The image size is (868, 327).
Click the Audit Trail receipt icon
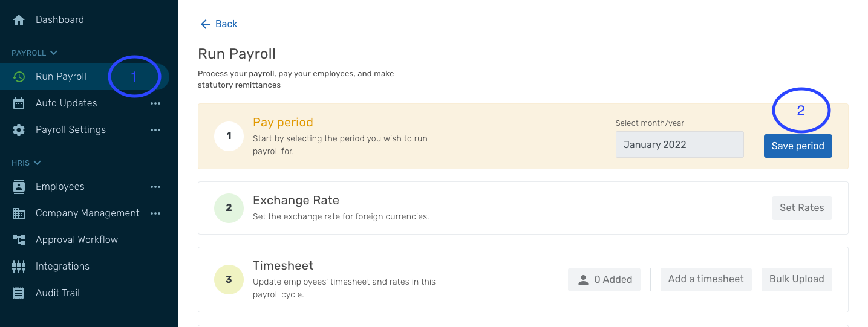pyautogui.click(x=19, y=293)
